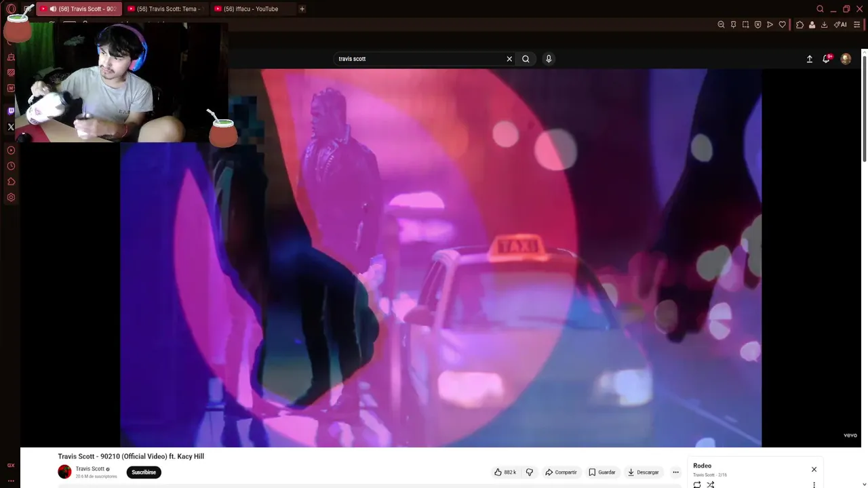Switch to the Travis Scott 90210 tab

point(79,9)
